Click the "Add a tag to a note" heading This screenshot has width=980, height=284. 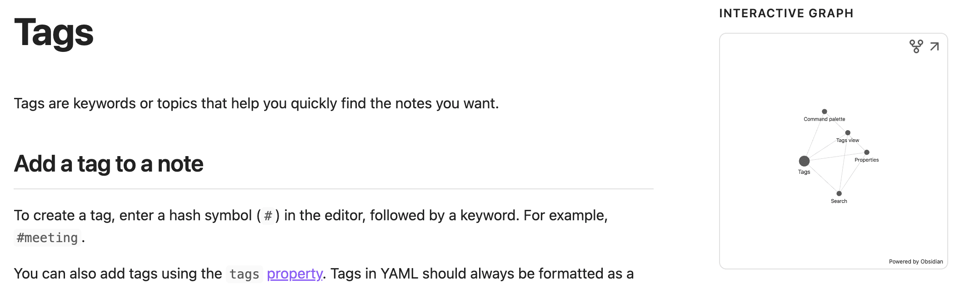109,164
